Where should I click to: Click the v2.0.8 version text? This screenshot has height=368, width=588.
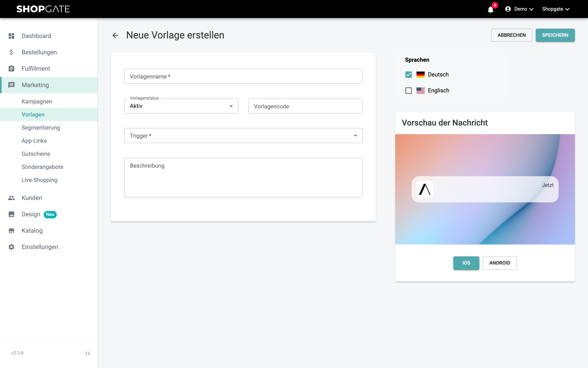pyautogui.click(x=18, y=353)
